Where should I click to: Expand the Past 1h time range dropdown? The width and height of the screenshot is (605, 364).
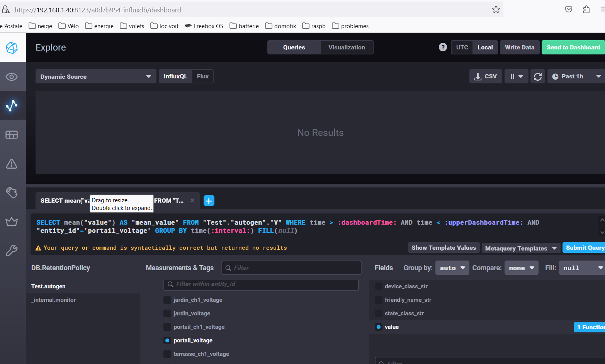click(576, 76)
